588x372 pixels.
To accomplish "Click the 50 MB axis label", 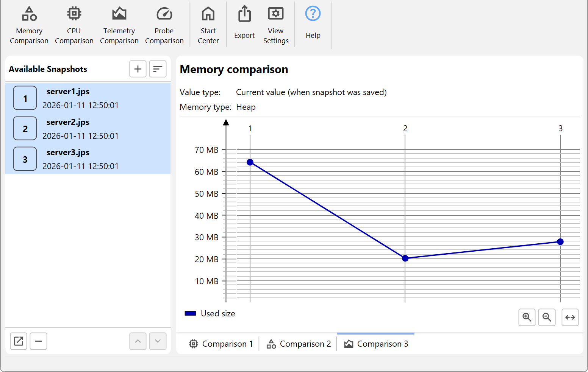I will click(x=206, y=194).
